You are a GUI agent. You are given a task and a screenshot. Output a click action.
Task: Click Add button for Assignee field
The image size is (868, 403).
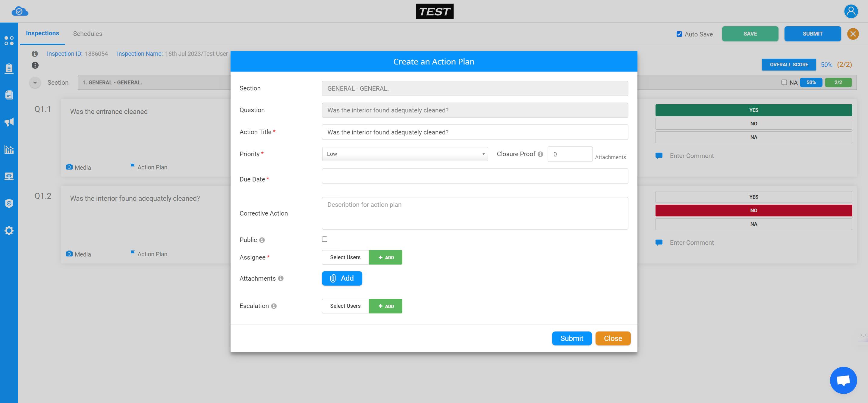tap(386, 257)
